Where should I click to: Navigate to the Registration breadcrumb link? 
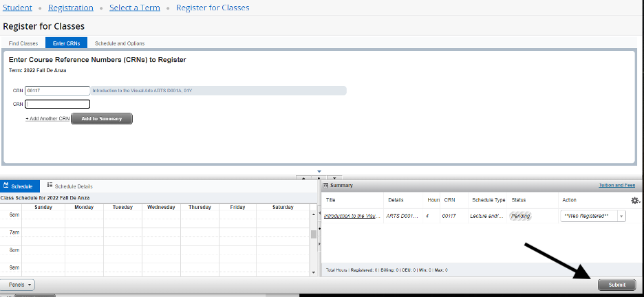point(71,8)
